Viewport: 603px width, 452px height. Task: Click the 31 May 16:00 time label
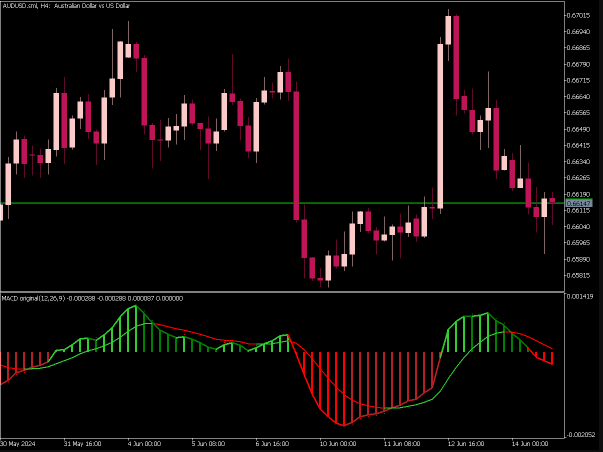coord(83,444)
